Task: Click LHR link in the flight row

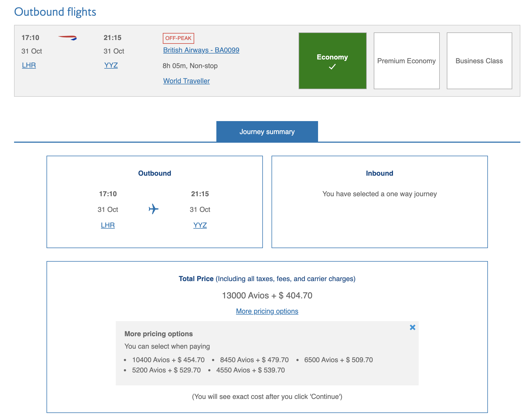Action: click(29, 65)
